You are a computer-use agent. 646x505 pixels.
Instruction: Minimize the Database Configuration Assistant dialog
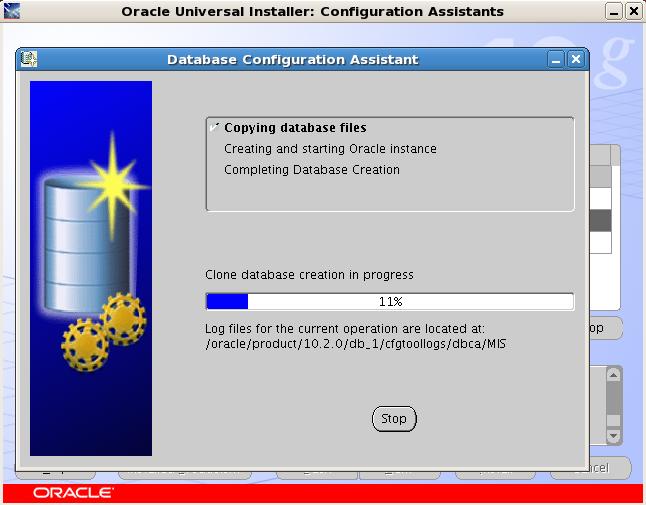pos(556,60)
